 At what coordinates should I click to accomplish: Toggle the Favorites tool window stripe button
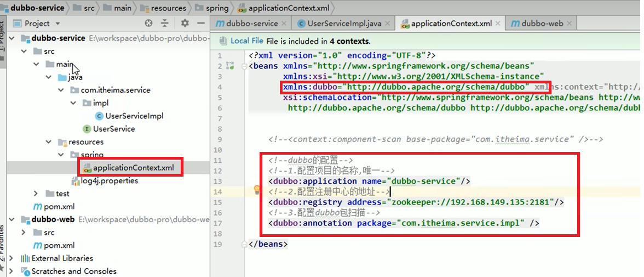pos(2,247)
